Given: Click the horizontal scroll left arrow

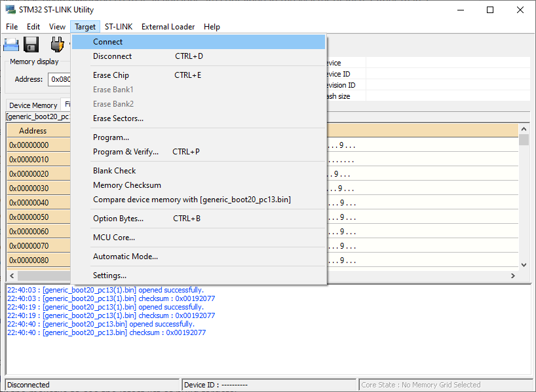Looking at the screenshot, I should [x=12, y=276].
